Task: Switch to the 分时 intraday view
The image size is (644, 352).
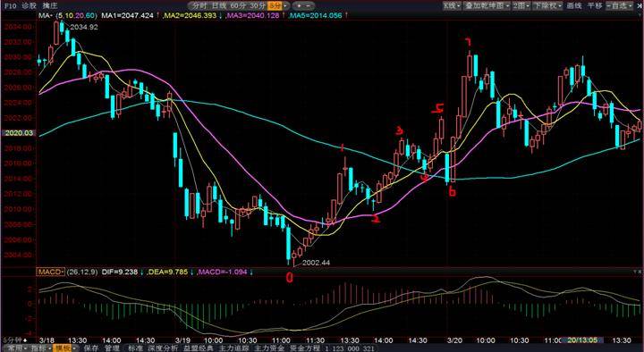Action: 199,5
